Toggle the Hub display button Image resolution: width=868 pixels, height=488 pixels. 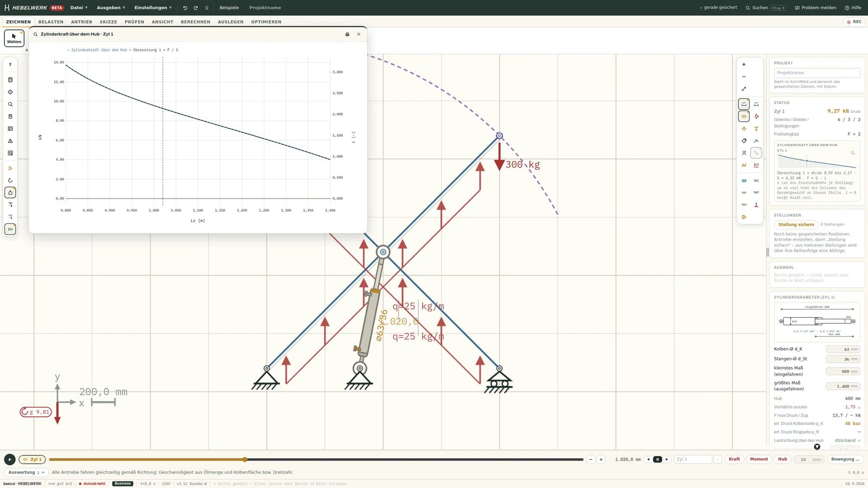tap(782, 459)
